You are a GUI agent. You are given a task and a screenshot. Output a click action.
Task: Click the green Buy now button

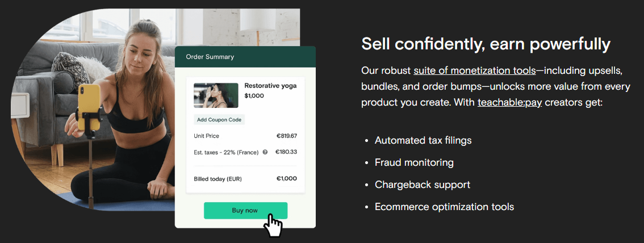coord(245,211)
